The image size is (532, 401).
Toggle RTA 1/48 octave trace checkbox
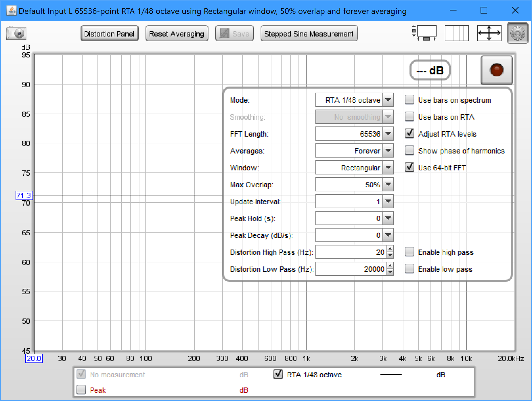278,374
